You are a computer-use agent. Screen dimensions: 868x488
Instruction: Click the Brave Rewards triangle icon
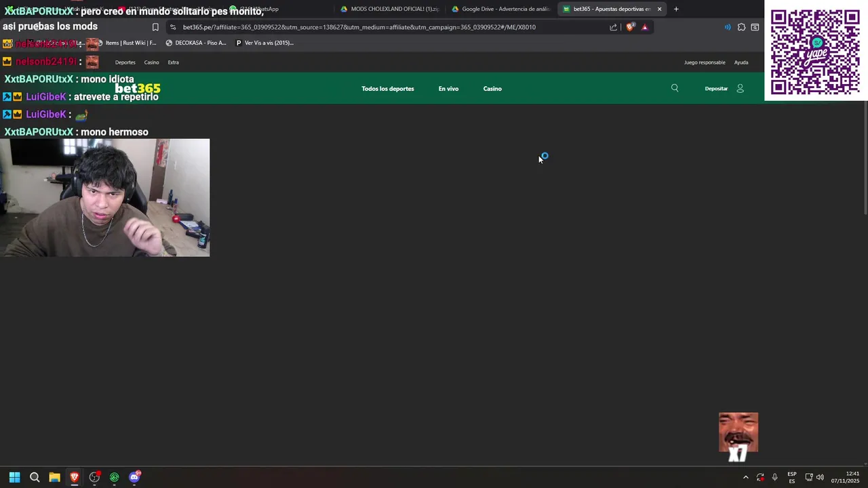pyautogui.click(x=645, y=27)
